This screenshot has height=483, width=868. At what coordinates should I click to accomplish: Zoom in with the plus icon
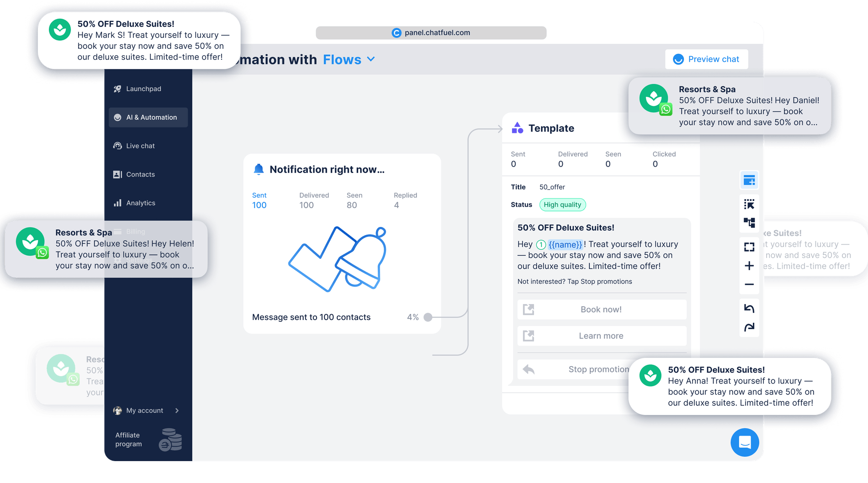tap(749, 266)
